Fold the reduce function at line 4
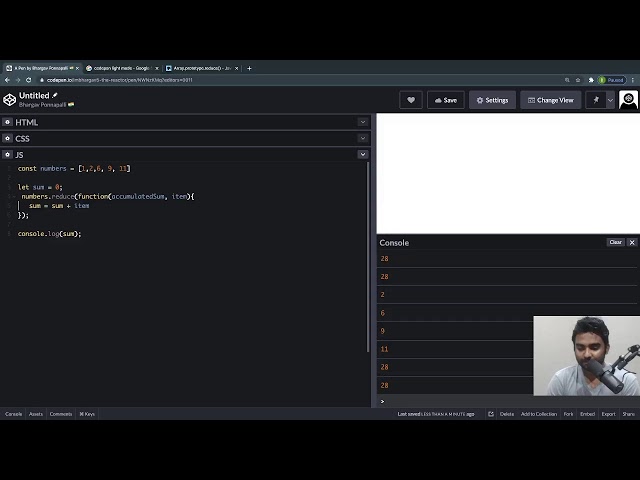This screenshot has width=640, height=480. [14, 197]
